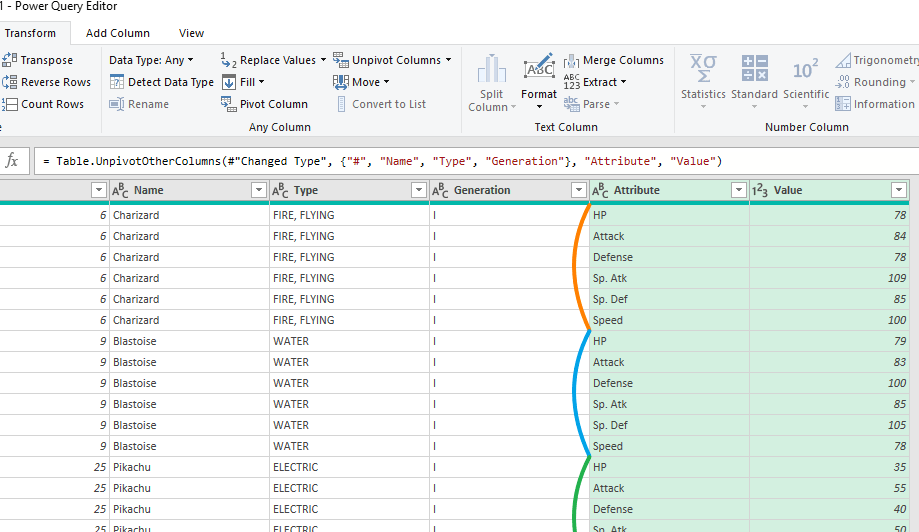The image size is (919, 532).
Task: Select Blastoise Sp. Def attribute cell
Action: (669, 425)
